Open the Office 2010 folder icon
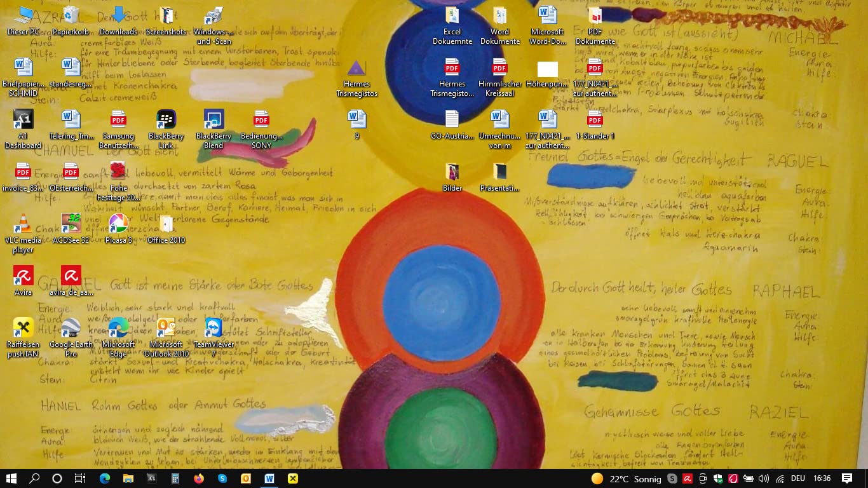This screenshot has height=488, width=868. coord(166,229)
